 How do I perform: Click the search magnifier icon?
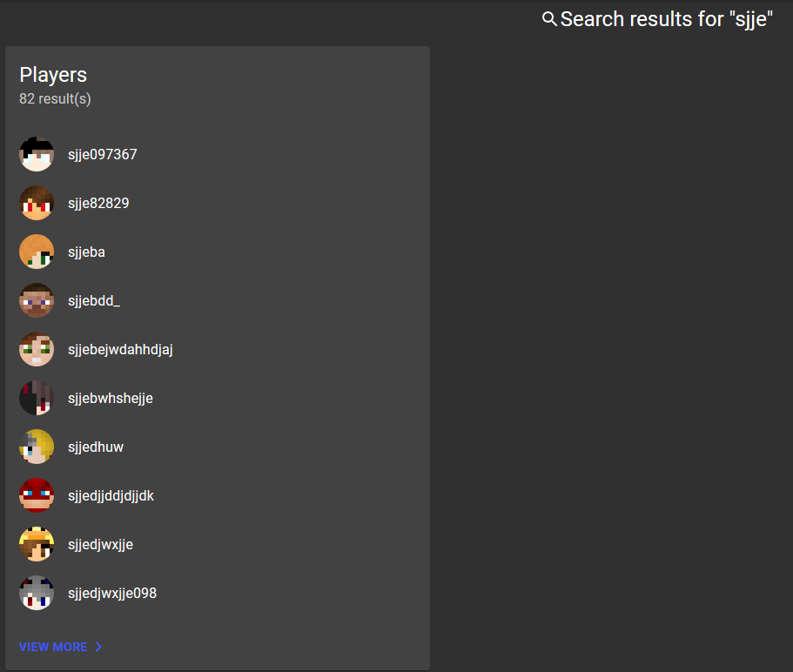click(549, 19)
